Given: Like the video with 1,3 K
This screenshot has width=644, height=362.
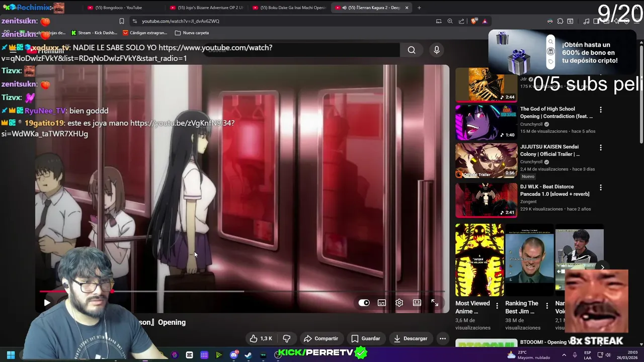Looking at the screenshot, I should [x=261, y=338].
